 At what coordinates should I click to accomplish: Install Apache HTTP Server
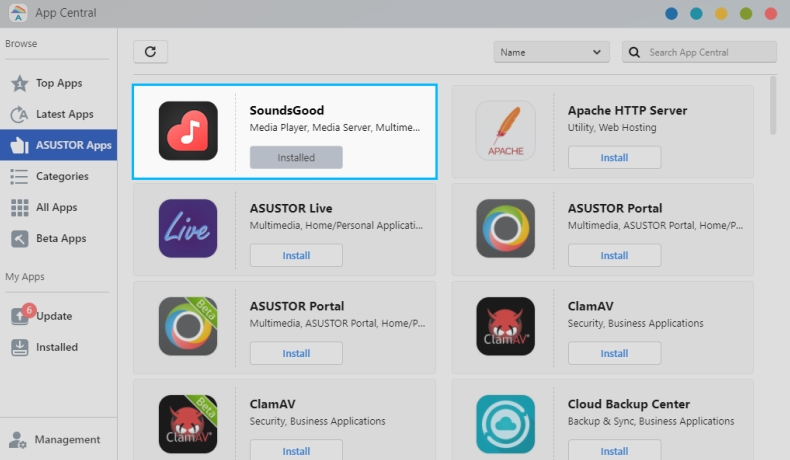[614, 157]
